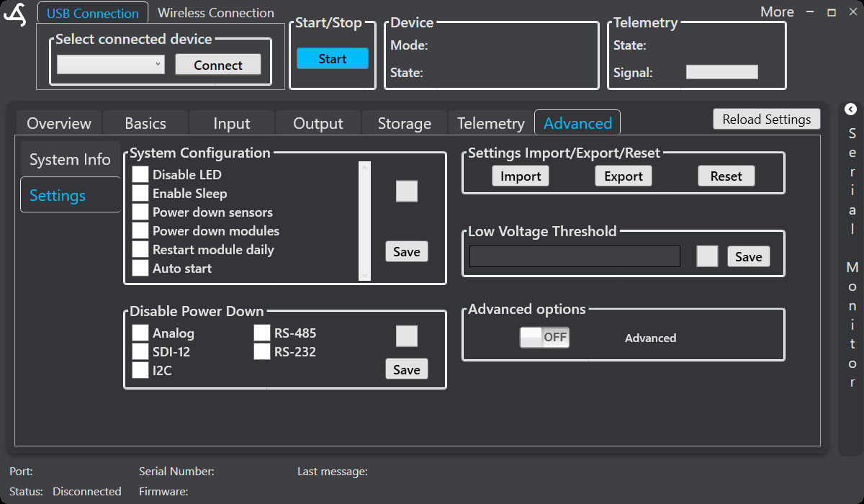Screen dimensions: 864x504
Task: Select System Info side tab
Action: pyautogui.click(x=70, y=160)
